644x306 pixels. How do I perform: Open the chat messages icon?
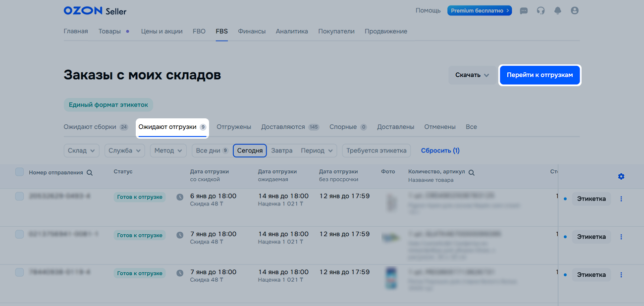click(x=524, y=11)
